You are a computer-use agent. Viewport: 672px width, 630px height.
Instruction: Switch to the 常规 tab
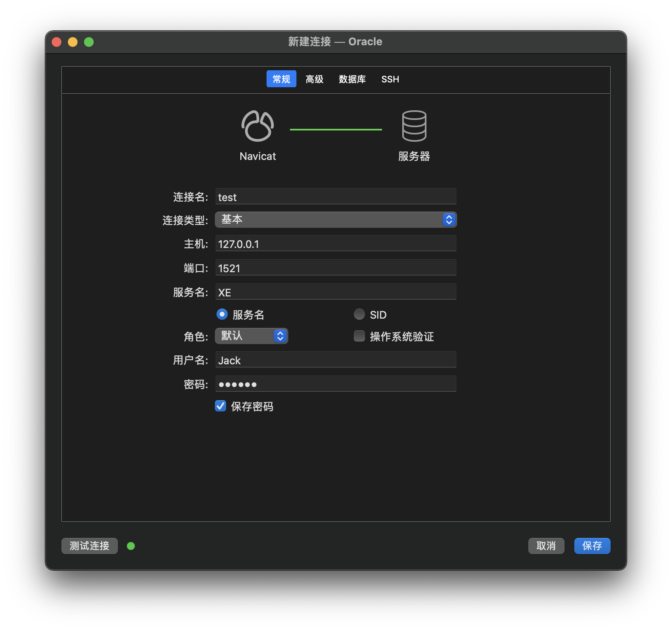pos(281,79)
